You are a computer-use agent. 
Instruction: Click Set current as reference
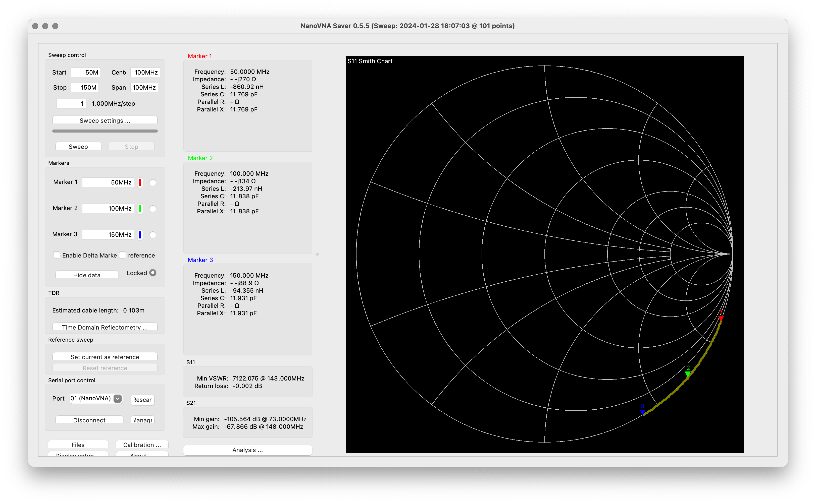coord(105,357)
